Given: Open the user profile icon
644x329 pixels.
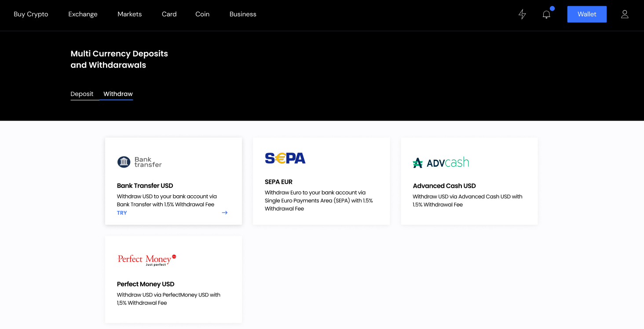Looking at the screenshot, I should point(625,15).
